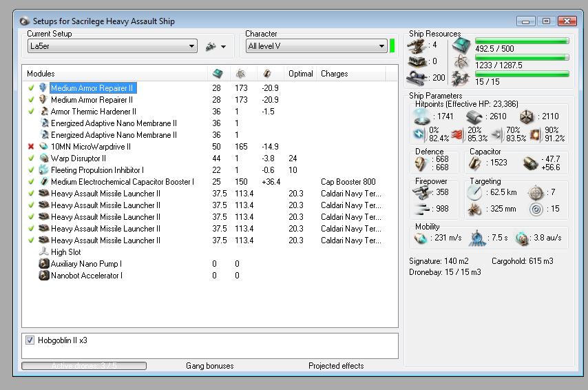588x390 pixels.
Task: Click the Nanobot Accelerator I rig icon
Action: coord(44,275)
